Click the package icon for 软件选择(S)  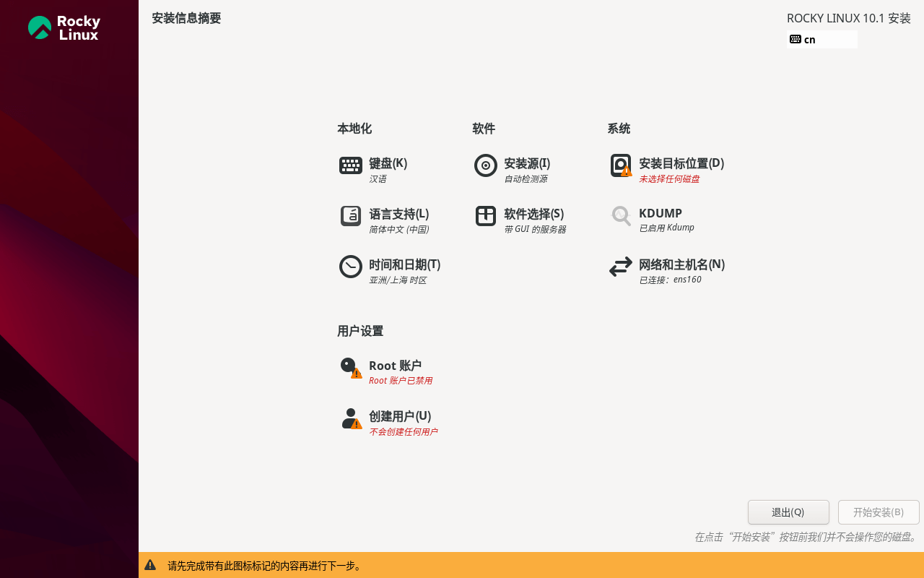tap(486, 216)
